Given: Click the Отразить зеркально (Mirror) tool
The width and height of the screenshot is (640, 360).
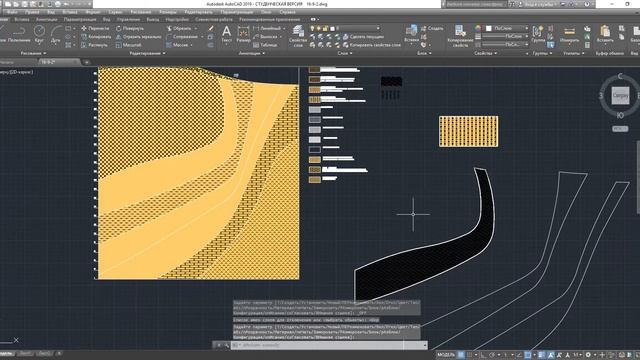Looking at the screenshot, I should click(x=139, y=37).
